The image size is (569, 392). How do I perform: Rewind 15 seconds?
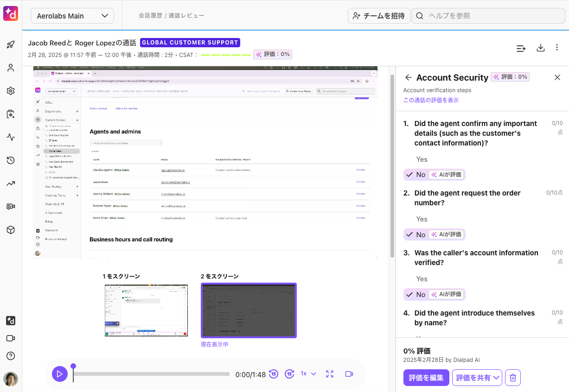point(274,373)
